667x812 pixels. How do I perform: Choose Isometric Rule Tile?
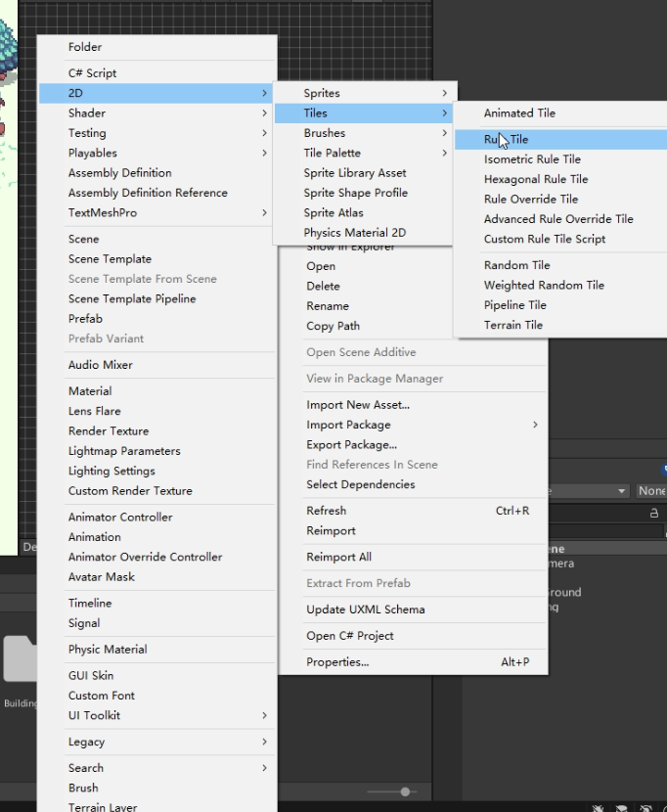coord(560,159)
